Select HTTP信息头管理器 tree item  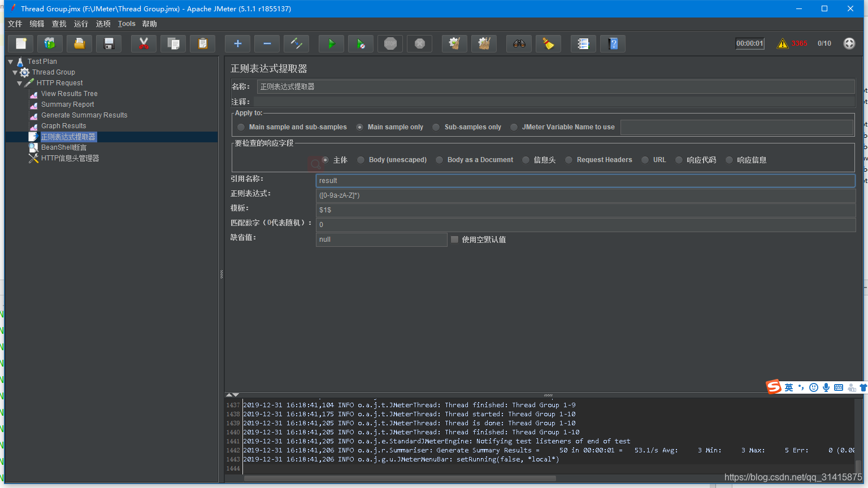coord(70,158)
